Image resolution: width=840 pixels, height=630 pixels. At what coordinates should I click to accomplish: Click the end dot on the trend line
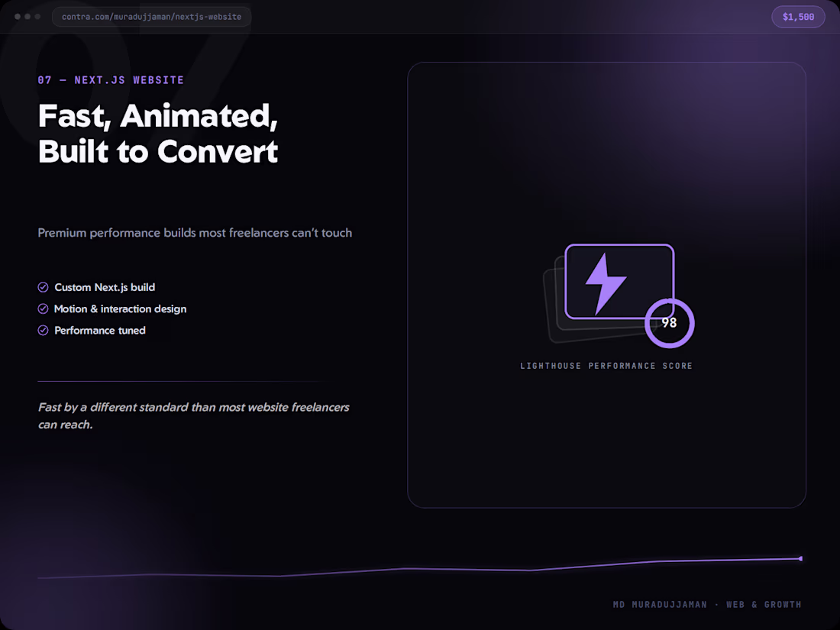coord(800,559)
